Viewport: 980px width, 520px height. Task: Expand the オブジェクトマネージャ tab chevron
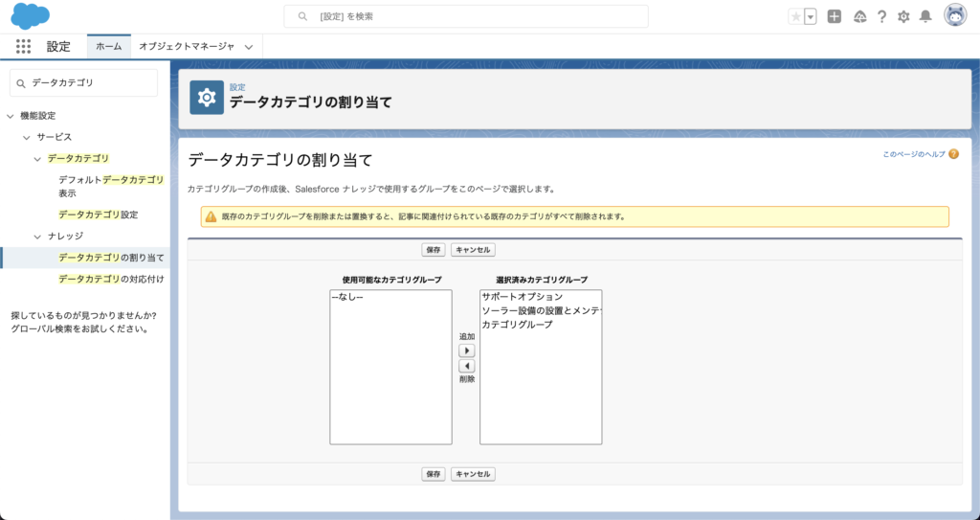point(249,47)
